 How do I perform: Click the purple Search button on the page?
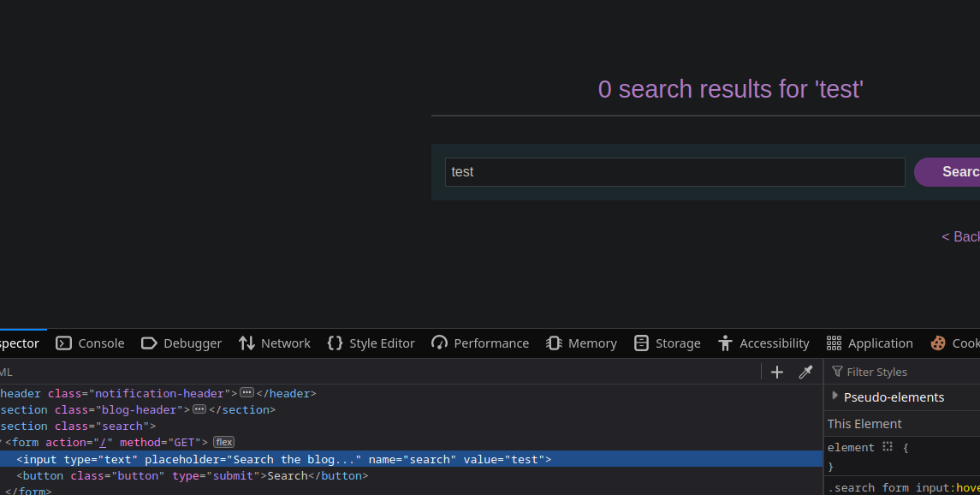pyautogui.click(x=950, y=172)
